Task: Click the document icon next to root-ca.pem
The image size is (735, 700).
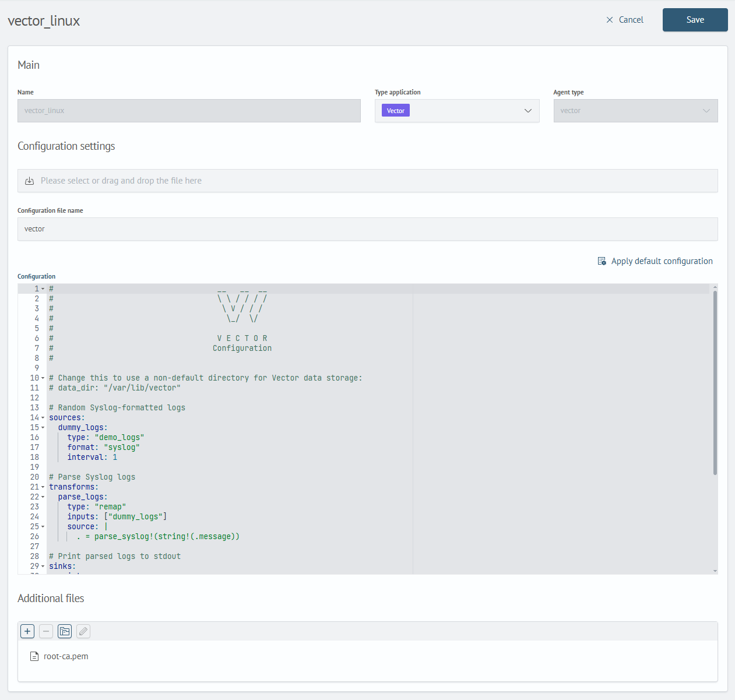Action: pos(34,656)
